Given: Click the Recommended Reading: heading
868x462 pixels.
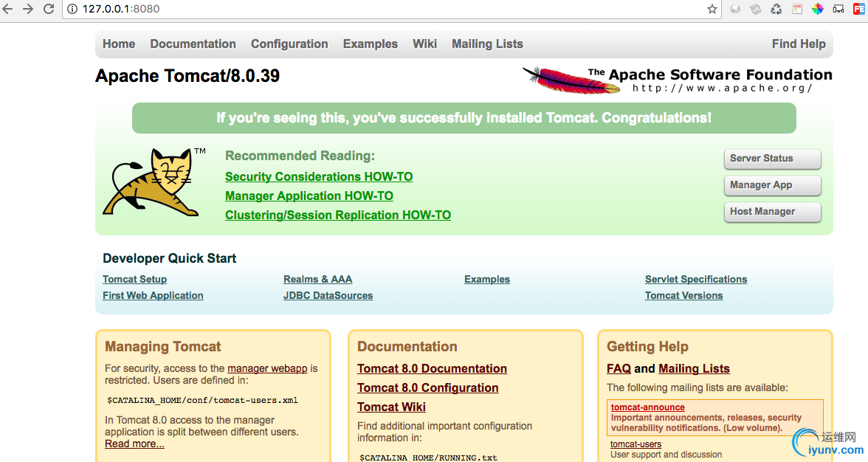Looking at the screenshot, I should click(300, 156).
